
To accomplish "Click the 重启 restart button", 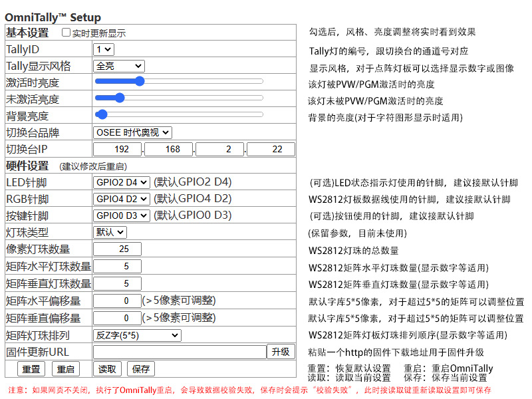I will pos(65,369).
